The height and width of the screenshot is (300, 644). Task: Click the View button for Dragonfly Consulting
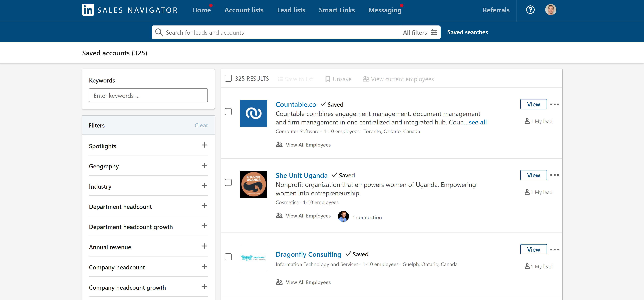point(533,250)
